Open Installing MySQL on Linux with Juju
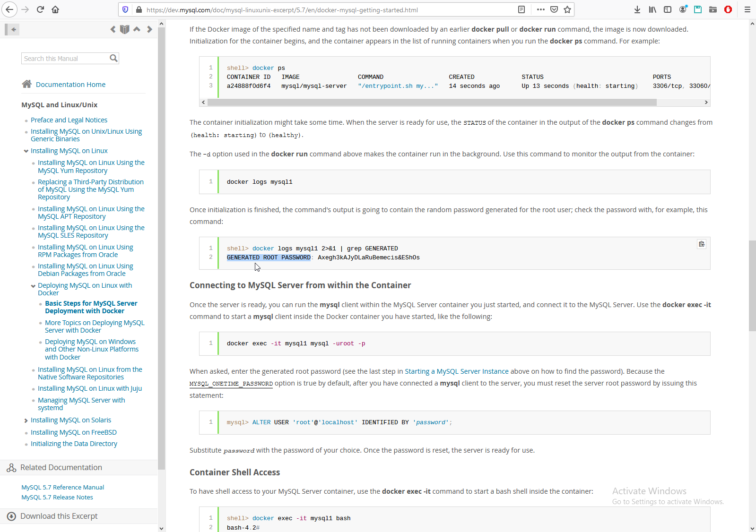This screenshot has height=532, width=756. click(90, 388)
